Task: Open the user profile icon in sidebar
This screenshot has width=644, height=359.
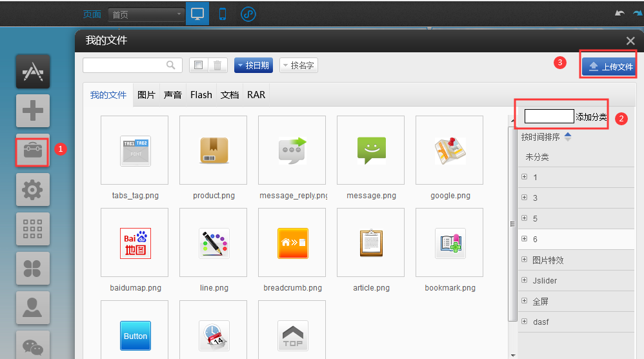Action: (x=32, y=307)
